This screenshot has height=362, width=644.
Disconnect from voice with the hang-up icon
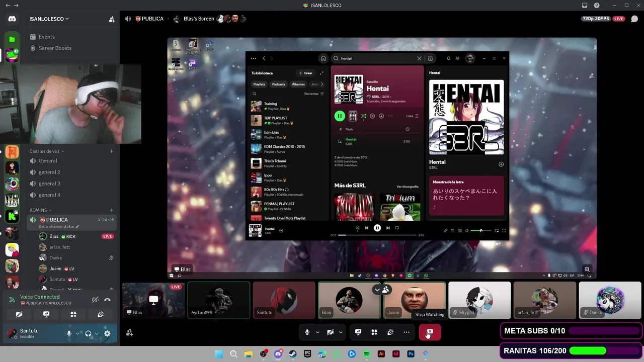[x=107, y=300]
